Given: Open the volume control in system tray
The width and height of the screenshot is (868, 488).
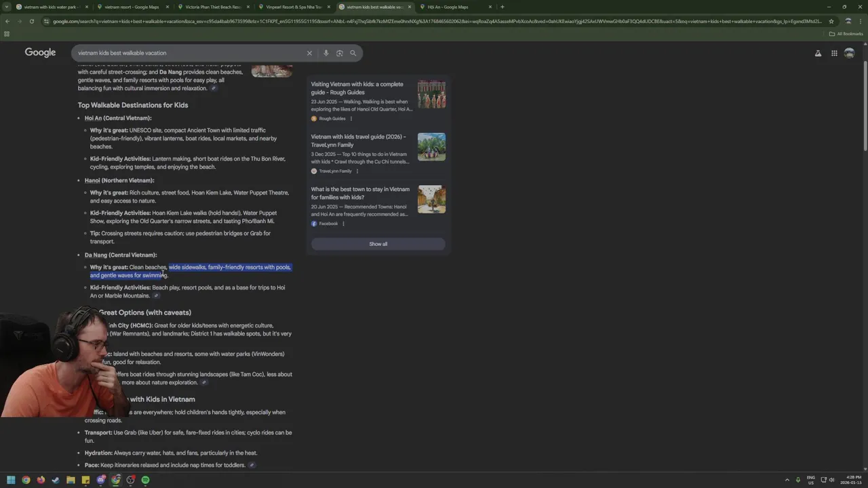Looking at the screenshot, I should tap(832, 480).
